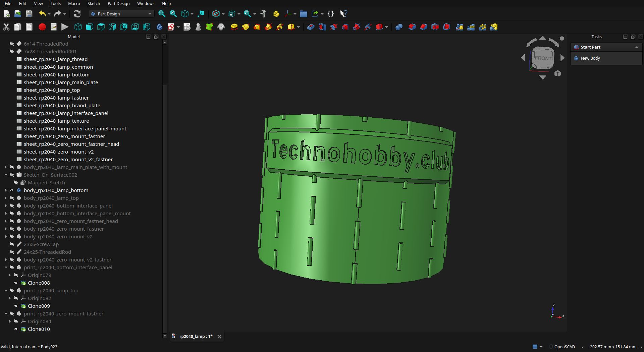Viewport: 644px width, 352px height.
Task: Unhide body_rp2040_zero_mount_v2
Action: pos(12,237)
